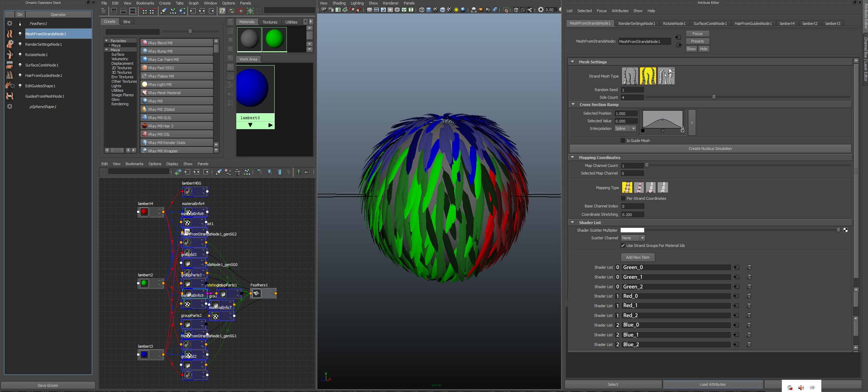Click the Feathers1 node icon in graph
Screen dimensions: 868x392
[256, 294]
